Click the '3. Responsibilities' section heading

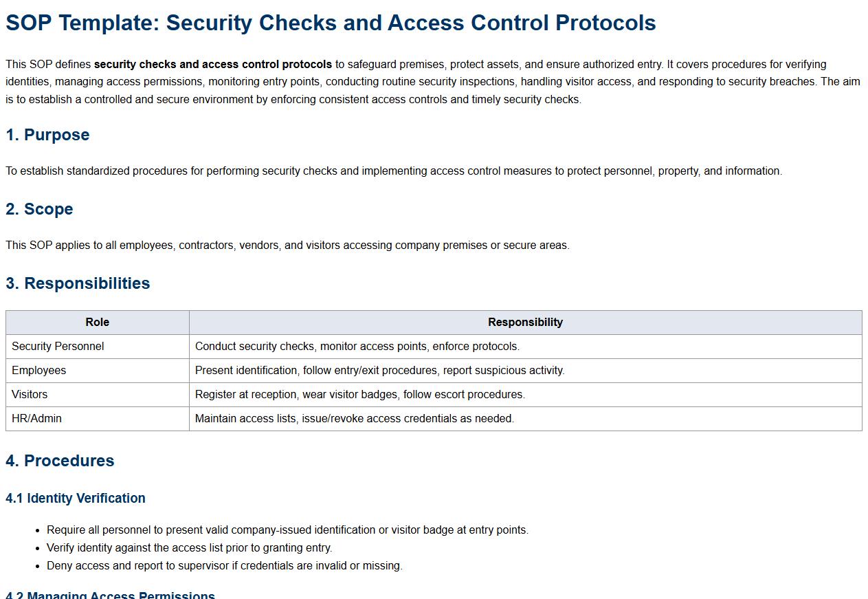pyautogui.click(x=78, y=283)
